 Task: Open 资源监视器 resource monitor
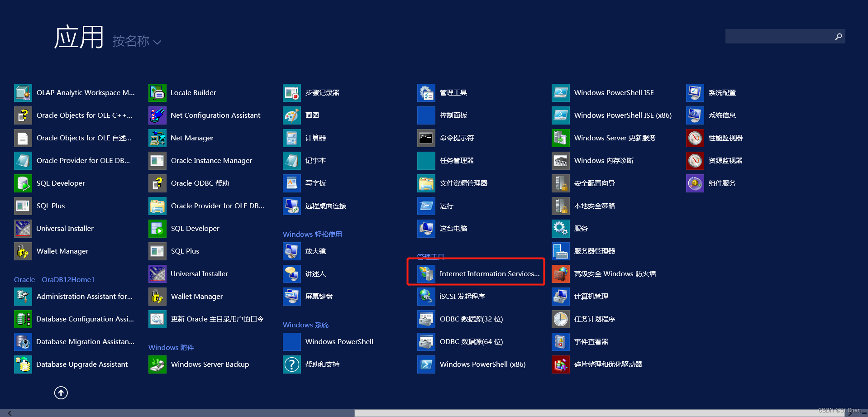715,161
